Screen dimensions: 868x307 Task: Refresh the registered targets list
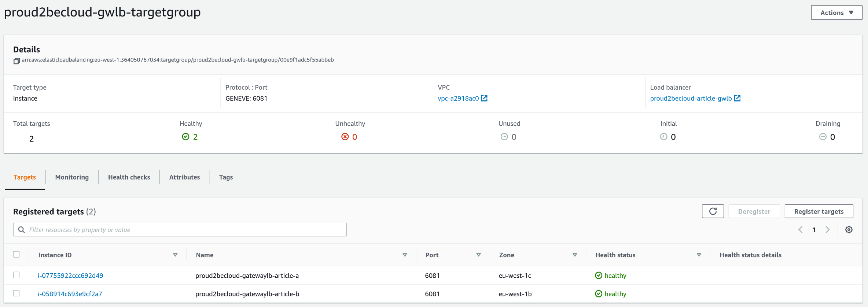pos(713,211)
